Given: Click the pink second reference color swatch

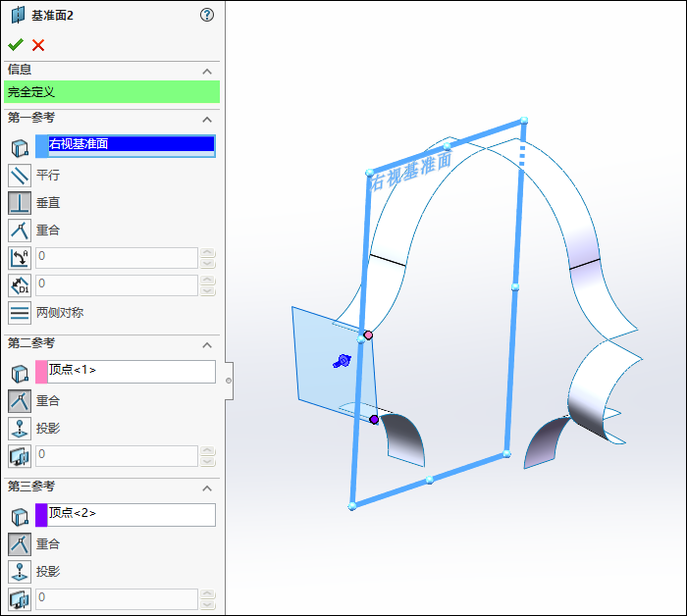Looking at the screenshot, I should pyautogui.click(x=41, y=372).
